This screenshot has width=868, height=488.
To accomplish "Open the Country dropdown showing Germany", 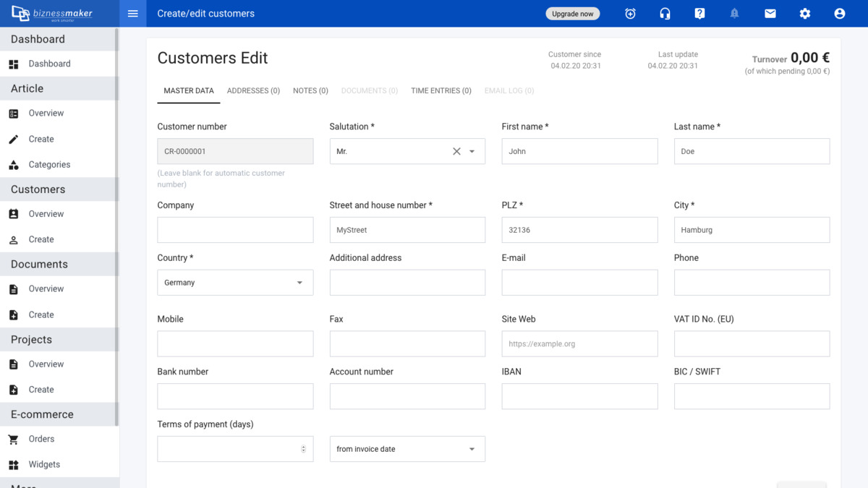I will click(x=235, y=283).
